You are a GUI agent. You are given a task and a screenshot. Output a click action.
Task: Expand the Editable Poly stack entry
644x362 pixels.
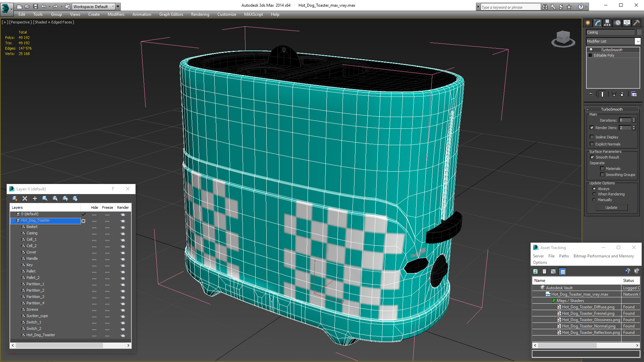[590, 55]
